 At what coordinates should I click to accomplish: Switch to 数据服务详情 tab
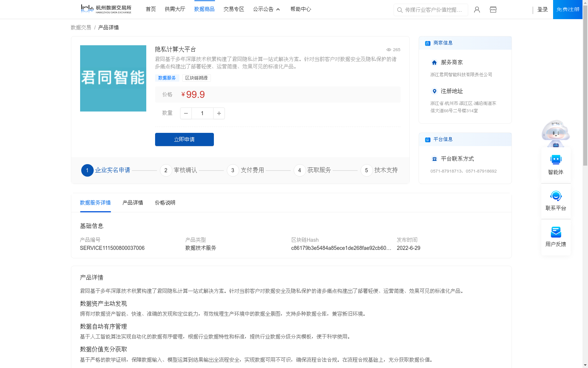click(95, 203)
